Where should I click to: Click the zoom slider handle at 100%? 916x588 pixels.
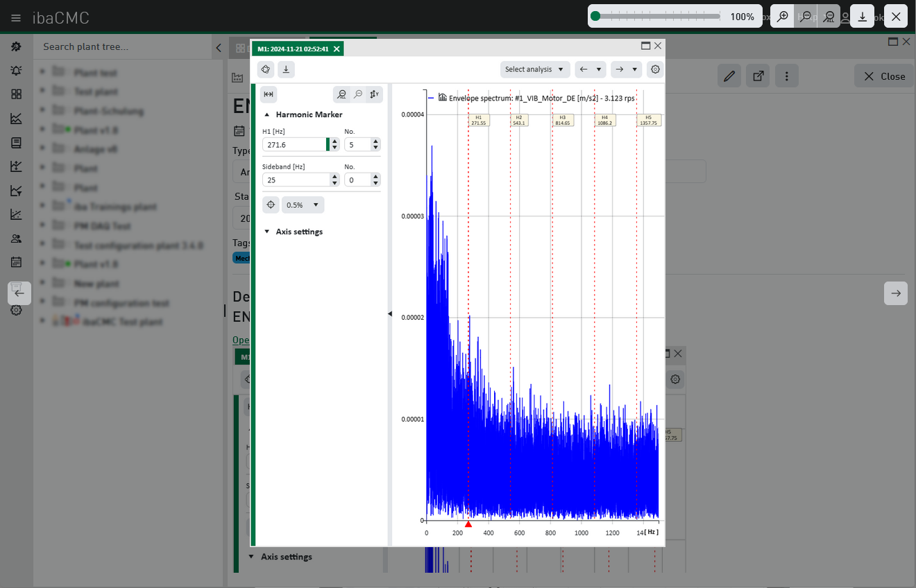[595, 17]
